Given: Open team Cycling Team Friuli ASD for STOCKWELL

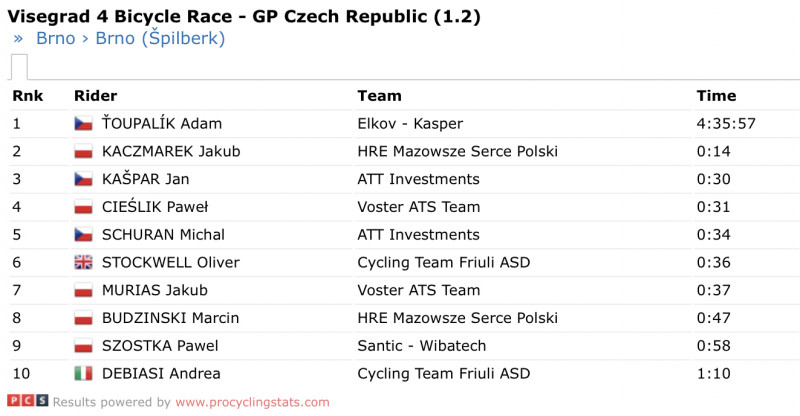Looking at the screenshot, I should coord(443,262).
